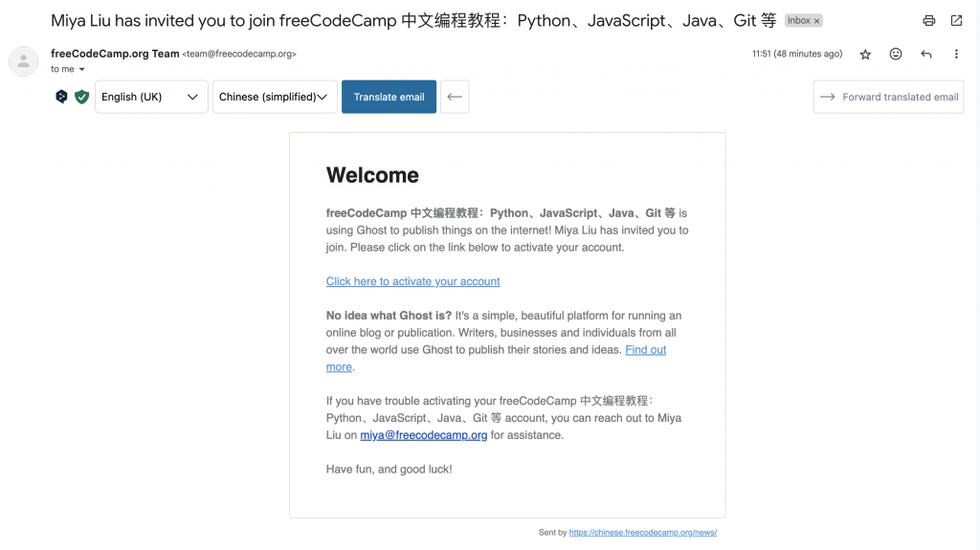Click the back arrow beside Translate email
Viewport: 980px width, 550px height.
pyautogui.click(x=455, y=97)
